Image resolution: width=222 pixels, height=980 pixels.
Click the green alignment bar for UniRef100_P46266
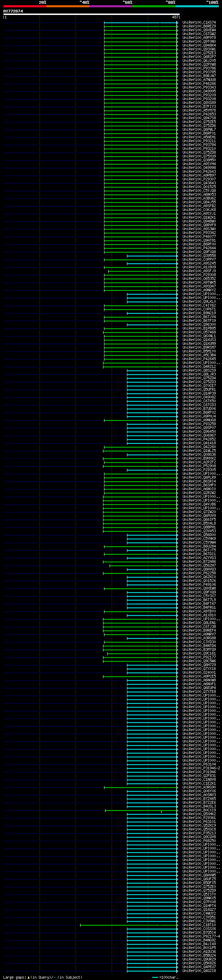141,84
